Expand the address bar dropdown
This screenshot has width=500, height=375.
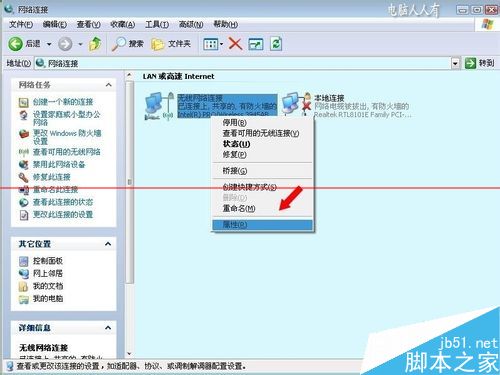click(455, 63)
